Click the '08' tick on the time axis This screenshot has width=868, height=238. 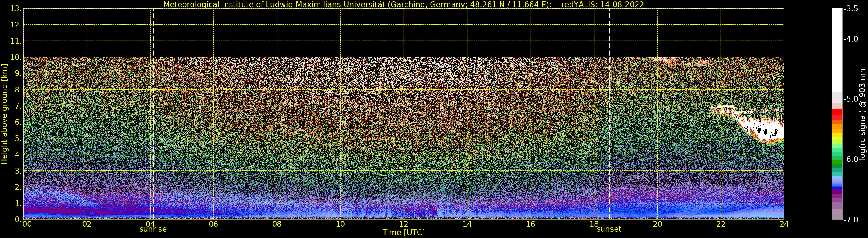(277, 224)
